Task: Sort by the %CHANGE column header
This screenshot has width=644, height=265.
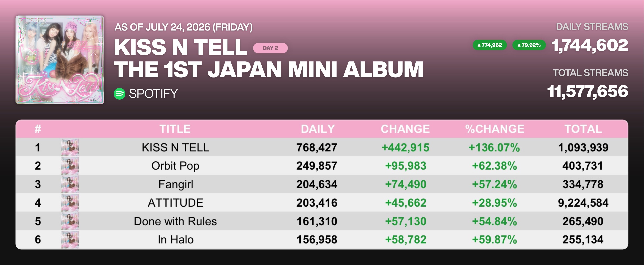Action: pos(494,129)
